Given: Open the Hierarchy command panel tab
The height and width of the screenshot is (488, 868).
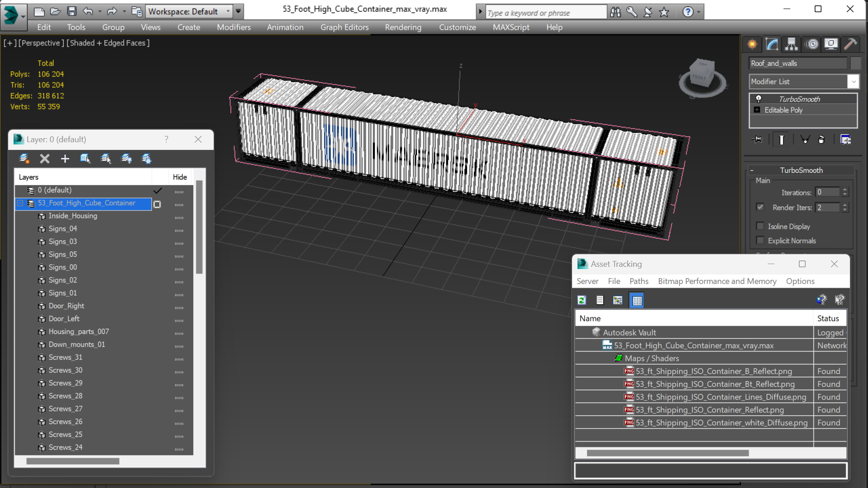Looking at the screenshot, I should tap(791, 44).
